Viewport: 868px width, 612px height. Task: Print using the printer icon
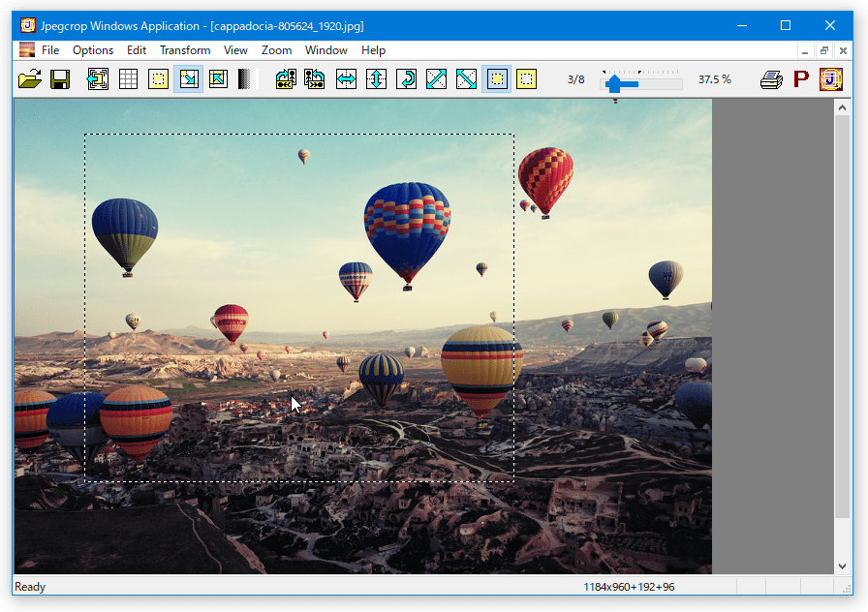pyautogui.click(x=771, y=79)
